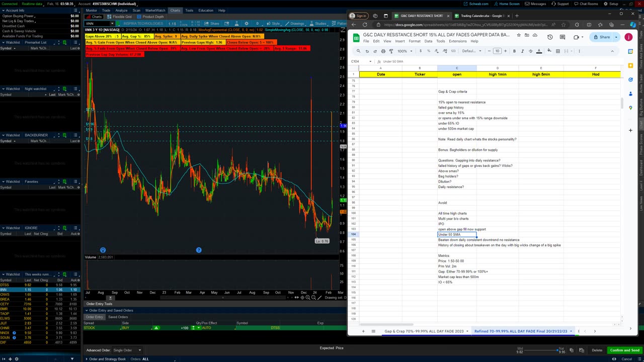Screen dimensions: 644x362
Task: Open the Sheets File menu
Action: (x=366, y=41)
